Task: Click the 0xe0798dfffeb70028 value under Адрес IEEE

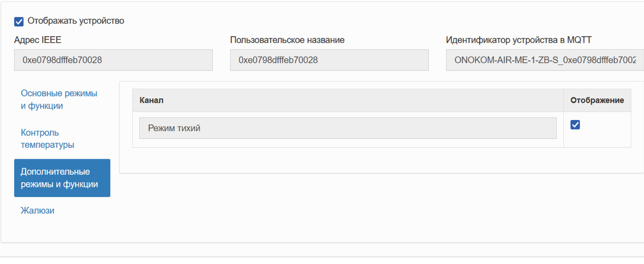Action: pyautogui.click(x=62, y=60)
